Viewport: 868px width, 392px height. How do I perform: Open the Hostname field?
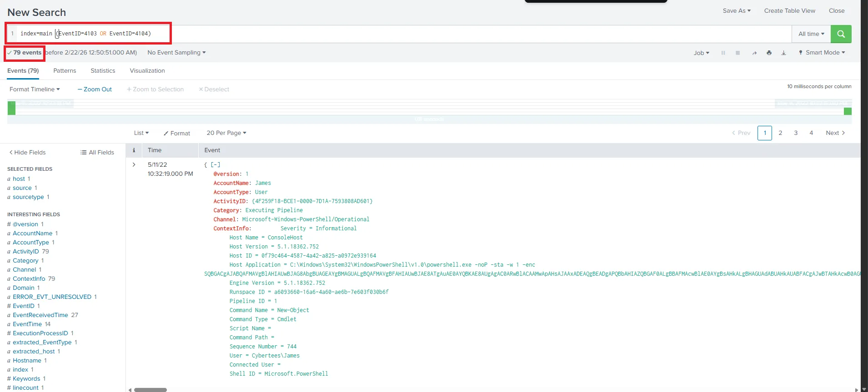pyautogui.click(x=27, y=360)
